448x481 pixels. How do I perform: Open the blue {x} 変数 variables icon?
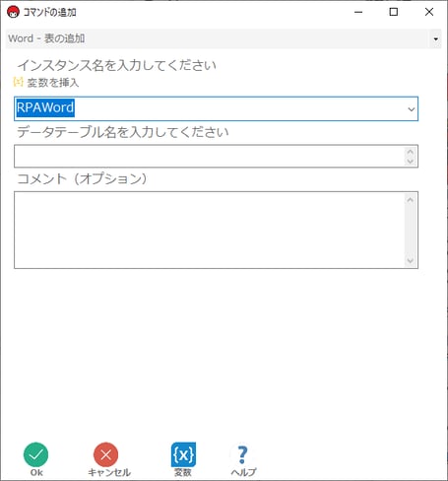click(x=183, y=454)
